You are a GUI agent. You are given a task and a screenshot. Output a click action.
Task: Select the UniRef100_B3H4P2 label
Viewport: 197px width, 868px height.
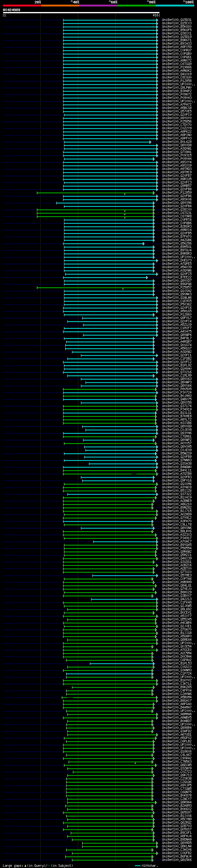pos(177,91)
